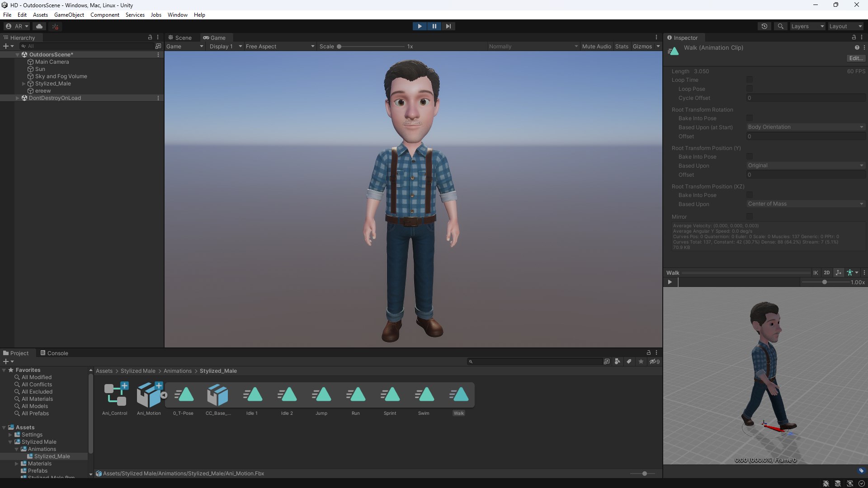The image size is (868, 488).
Task: Select Sky and Fog Volume object
Action: pyautogui.click(x=61, y=76)
